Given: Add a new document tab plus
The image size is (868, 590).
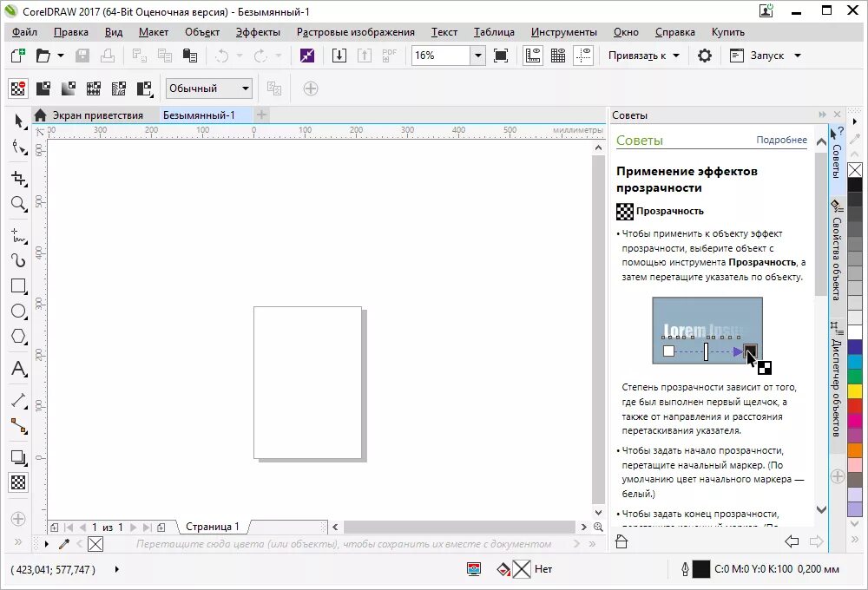Looking at the screenshot, I should pos(261,115).
